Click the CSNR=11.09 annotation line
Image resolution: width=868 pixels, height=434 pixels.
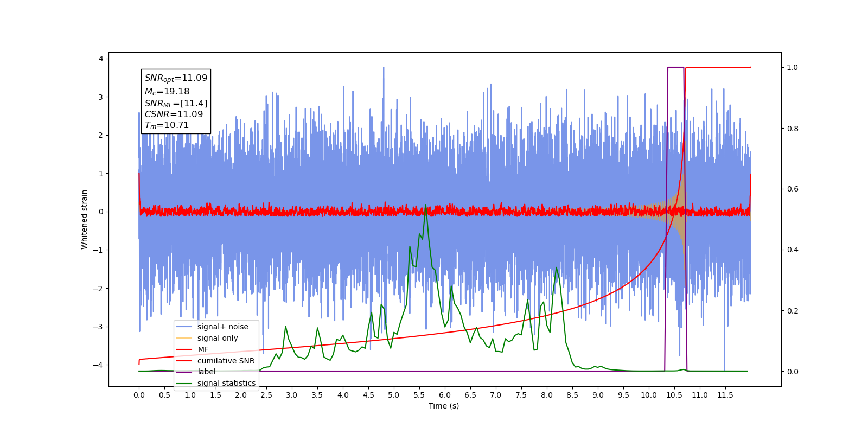[174, 114]
